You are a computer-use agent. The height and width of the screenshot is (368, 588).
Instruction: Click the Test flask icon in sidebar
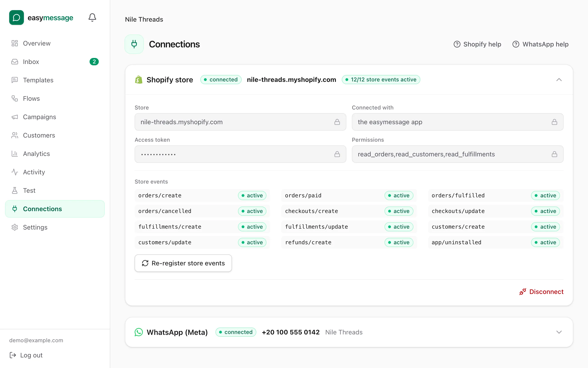tap(15, 190)
